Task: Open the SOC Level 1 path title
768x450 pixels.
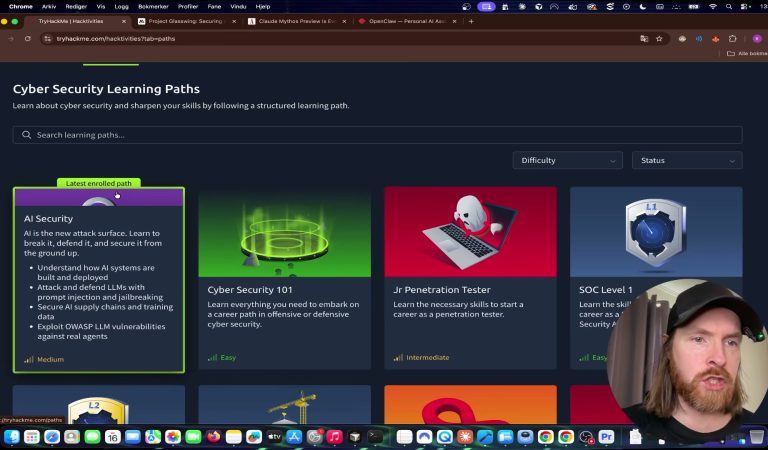Action: [605, 289]
